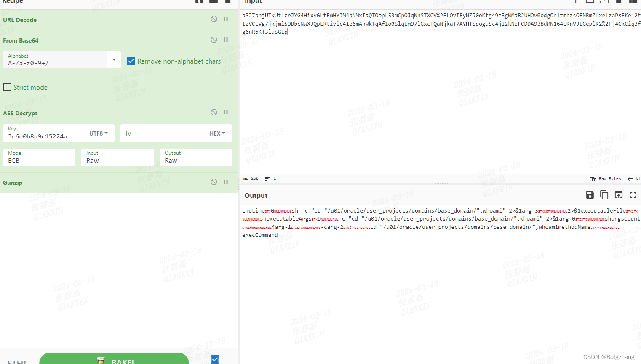641x364 pixels.
Task: Set a breakpoint on AES Decrypt
Action: tap(226, 112)
